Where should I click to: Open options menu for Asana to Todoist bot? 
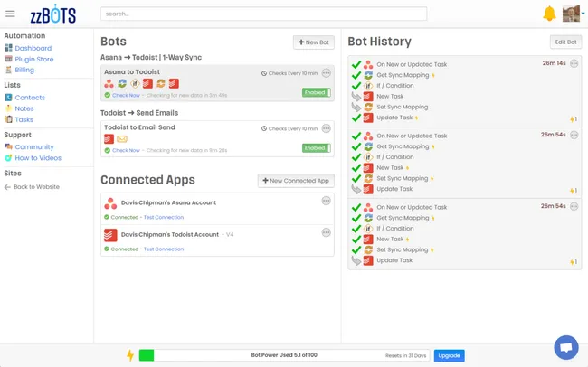click(x=327, y=72)
